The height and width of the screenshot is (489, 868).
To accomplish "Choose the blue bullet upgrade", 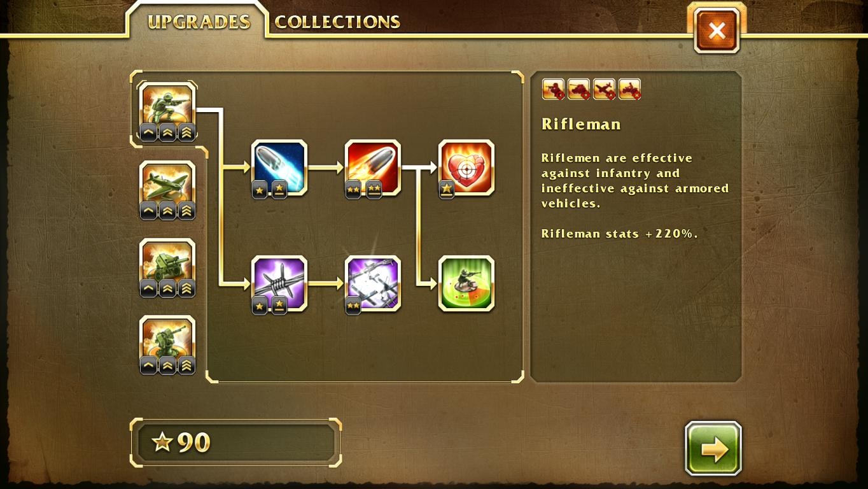I will pos(279,167).
